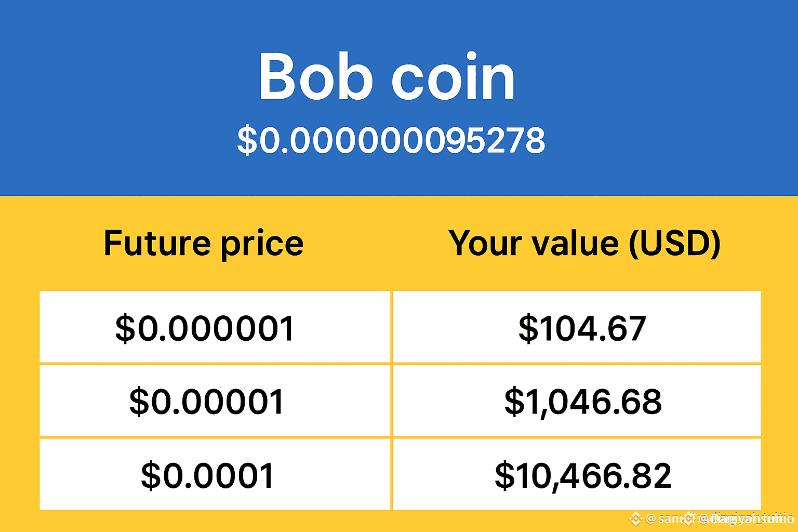Screen dimensions: 798x532
Task: Click the second overlapping Binance watermark icon
Action: tap(688, 518)
